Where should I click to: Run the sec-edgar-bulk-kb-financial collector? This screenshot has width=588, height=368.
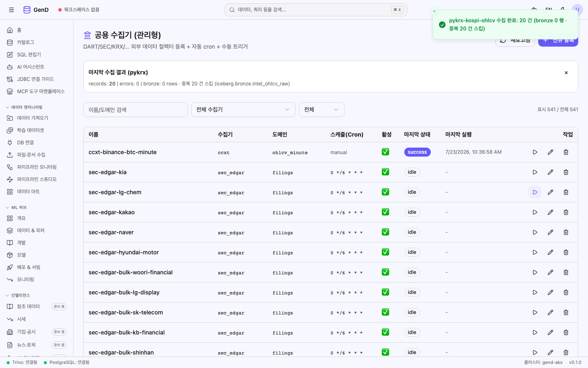pyautogui.click(x=535, y=332)
